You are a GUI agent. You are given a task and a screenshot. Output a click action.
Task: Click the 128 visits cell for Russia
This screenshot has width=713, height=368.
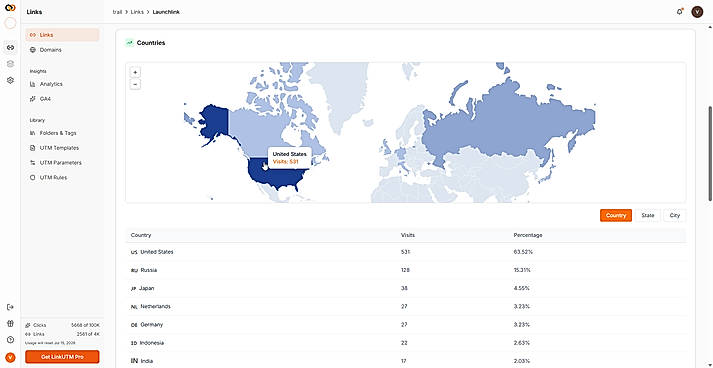(405, 270)
